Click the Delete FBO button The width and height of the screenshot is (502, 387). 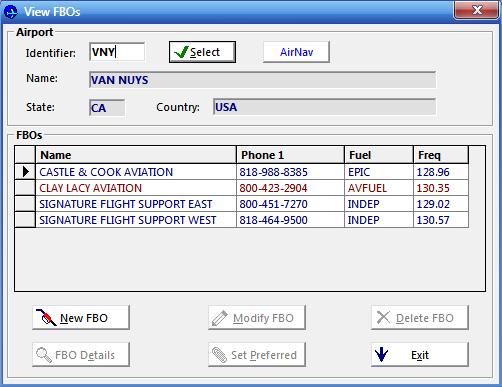tap(420, 317)
